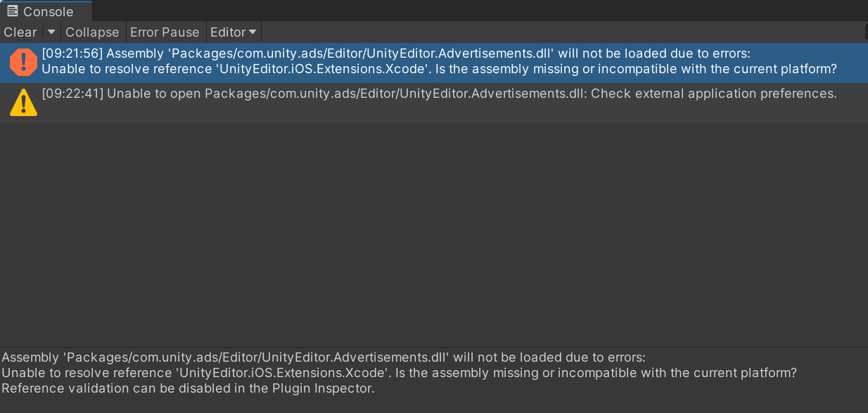
Task: Toggle Error Pause mode
Action: coord(165,32)
